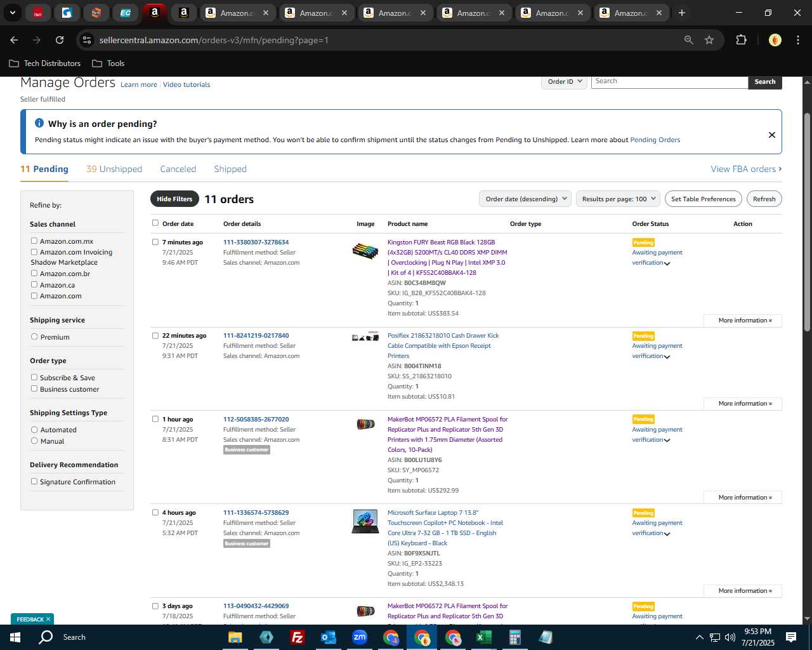Check the Business customer order type filter
Screen dimensions: 812x650
(34, 388)
